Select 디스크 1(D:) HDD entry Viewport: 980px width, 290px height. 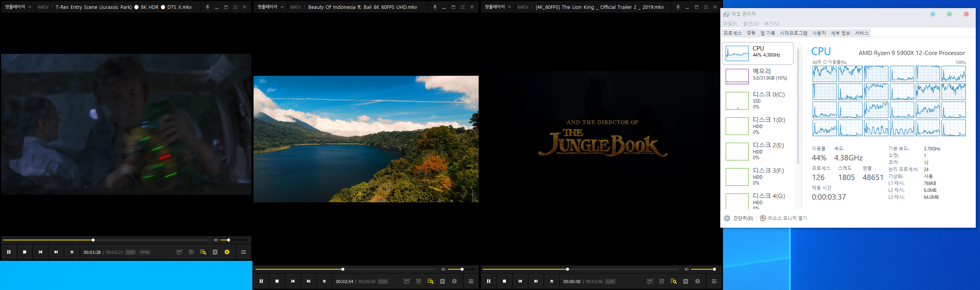[x=758, y=126]
